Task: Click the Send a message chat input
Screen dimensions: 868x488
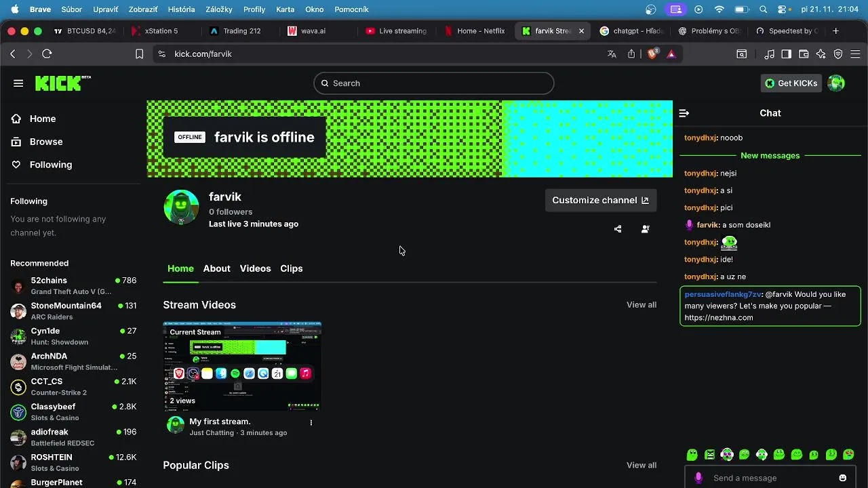Action: pos(770,478)
